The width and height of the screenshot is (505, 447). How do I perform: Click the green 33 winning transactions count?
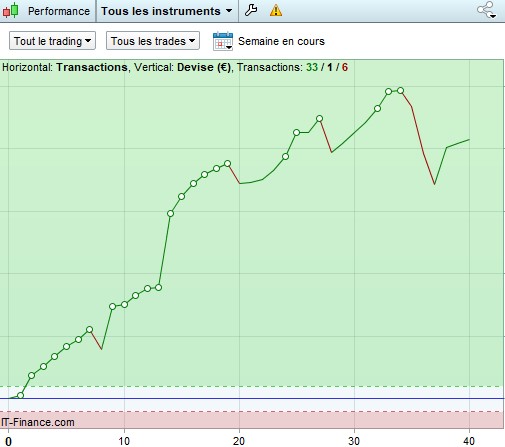click(312, 67)
